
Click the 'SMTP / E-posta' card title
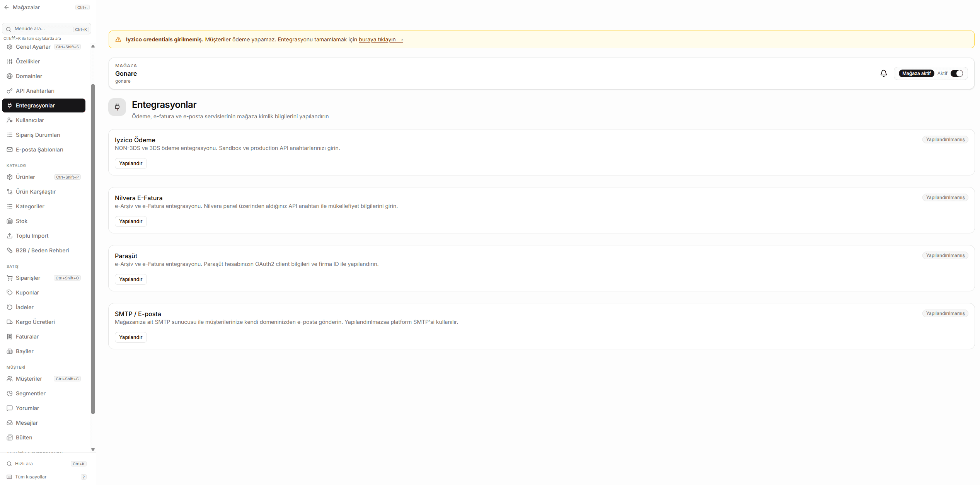138,314
